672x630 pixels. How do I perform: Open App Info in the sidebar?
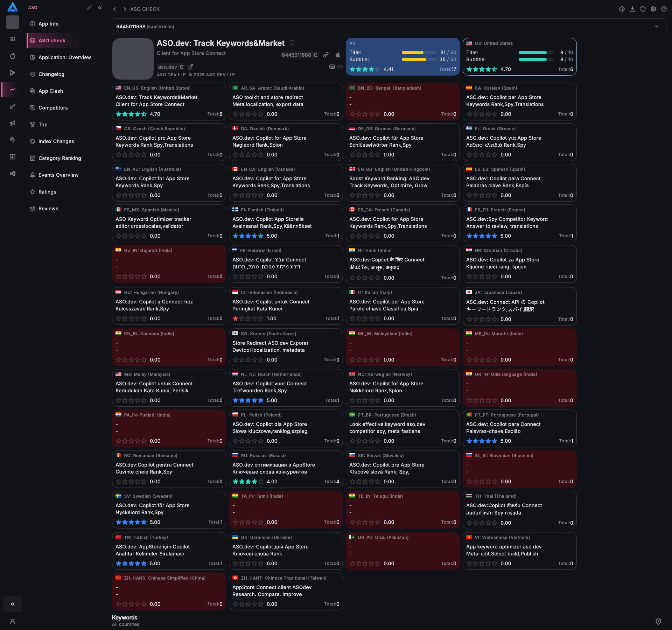(x=65, y=24)
